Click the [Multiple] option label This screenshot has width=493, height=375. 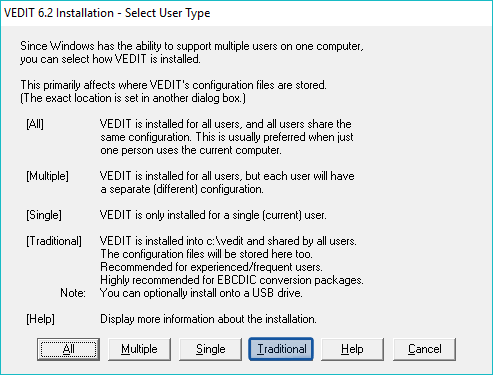point(47,176)
